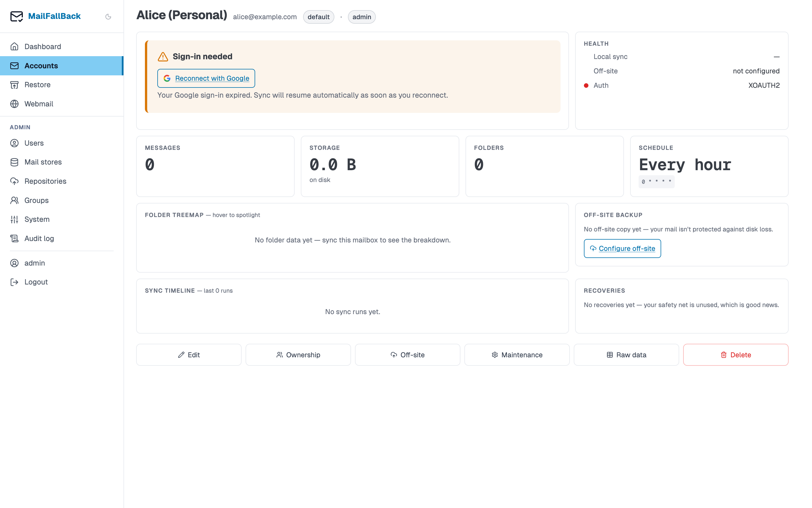Click the orange warning triangle icon

click(x=163, y=56)
